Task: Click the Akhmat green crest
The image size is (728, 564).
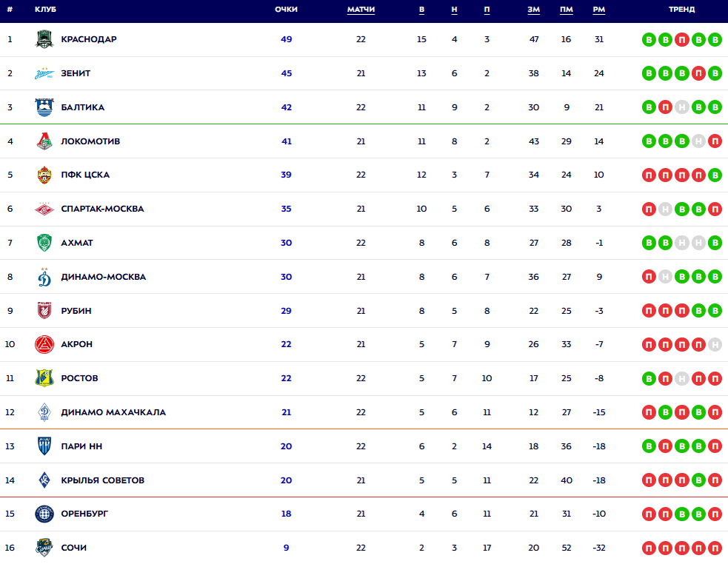Action: [x=44, y=243]
